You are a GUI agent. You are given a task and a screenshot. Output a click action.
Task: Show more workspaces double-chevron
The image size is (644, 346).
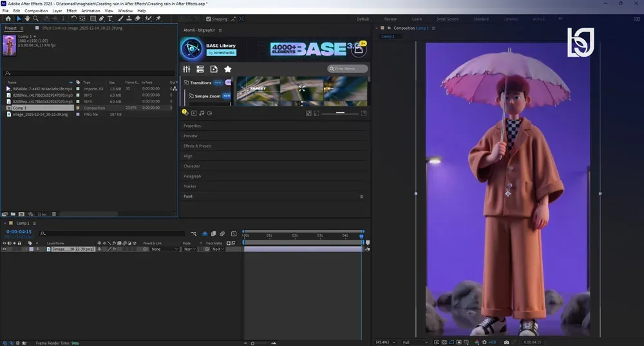pos(560,19)
